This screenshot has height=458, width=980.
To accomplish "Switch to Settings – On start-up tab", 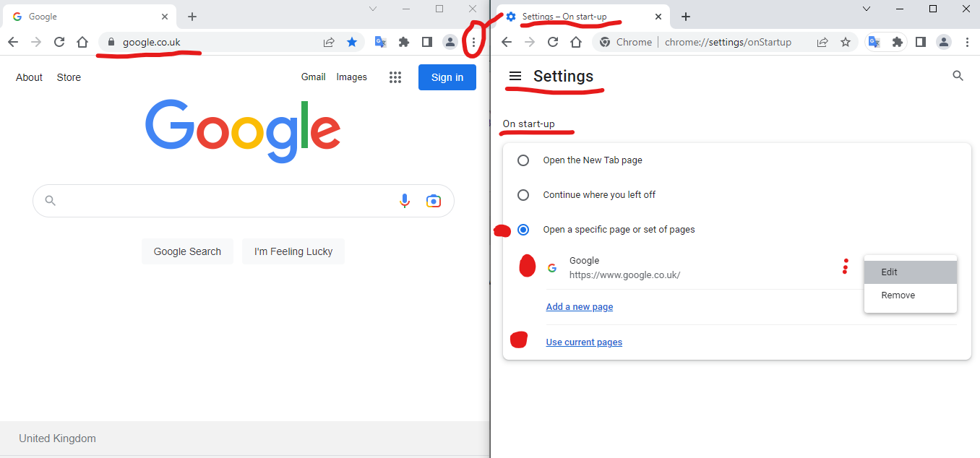I will (x=583, y=17).
